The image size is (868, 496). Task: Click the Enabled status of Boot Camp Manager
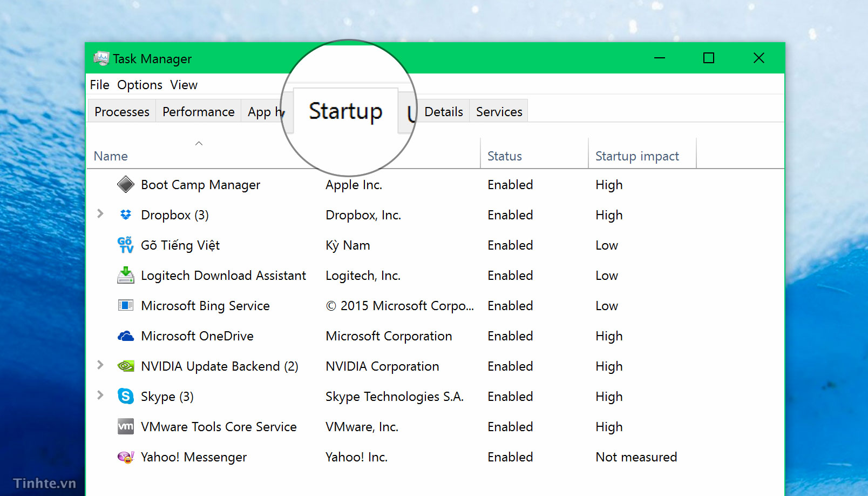pos(510,185)
